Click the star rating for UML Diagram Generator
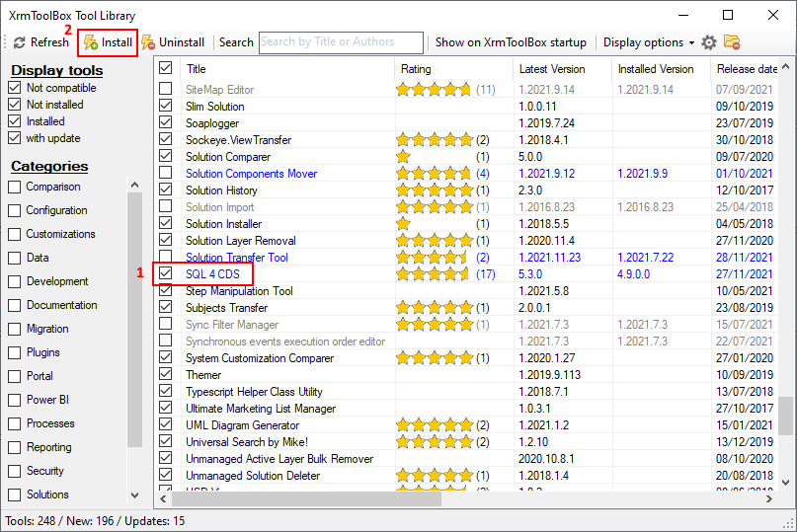Screen dimensions: 797x532 [x=433, y=425]
